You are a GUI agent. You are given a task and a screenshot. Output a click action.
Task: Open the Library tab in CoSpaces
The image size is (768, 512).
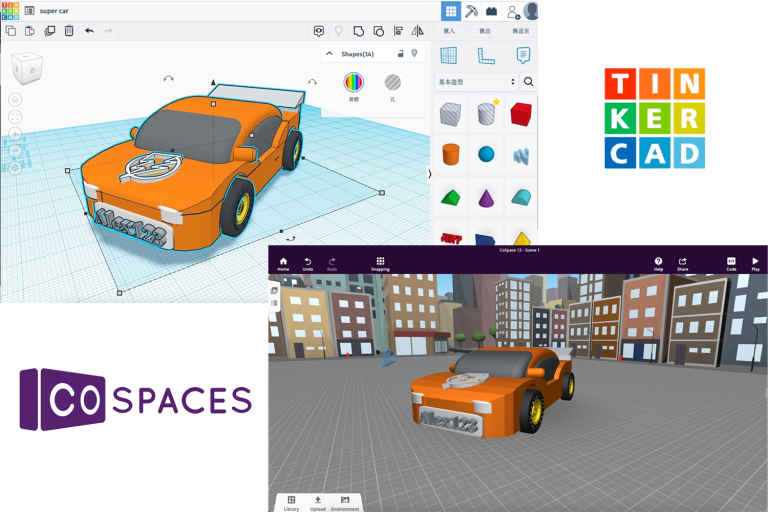coord(291,503)
